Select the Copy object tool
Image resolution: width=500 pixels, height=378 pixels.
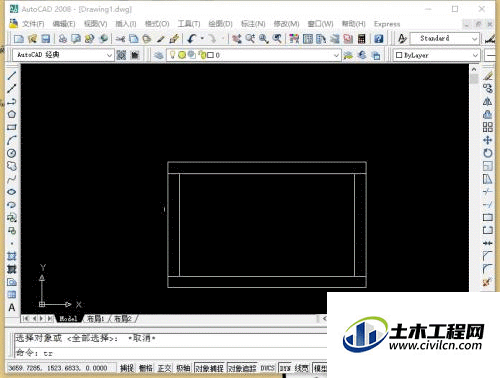(x=488, y=89)
